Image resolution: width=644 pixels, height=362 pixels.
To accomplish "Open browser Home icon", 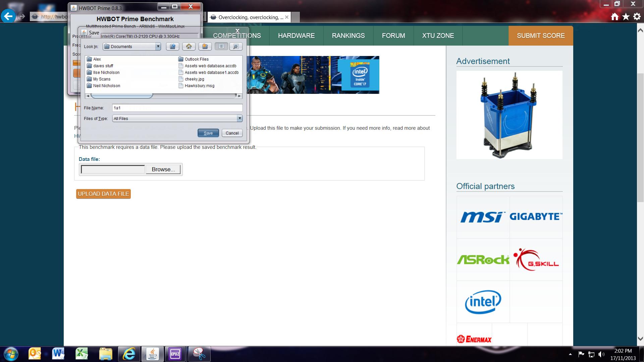I will click(614, 17).
